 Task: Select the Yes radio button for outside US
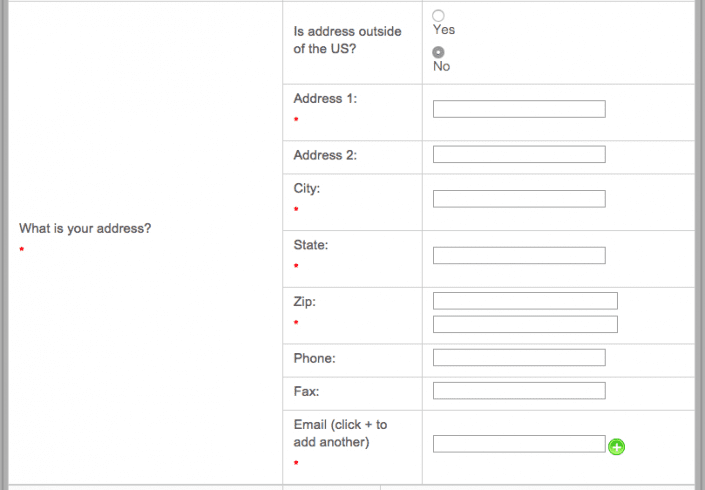(438, 16)
